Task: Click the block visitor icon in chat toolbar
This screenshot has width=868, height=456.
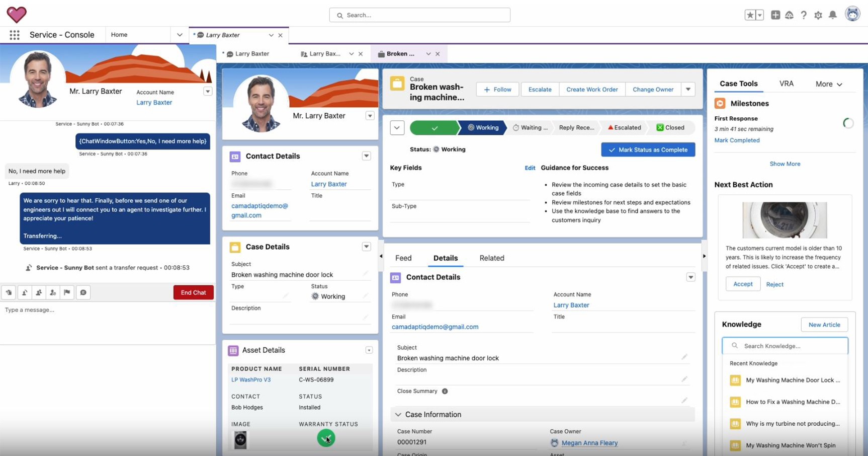Action: (53, 292)
